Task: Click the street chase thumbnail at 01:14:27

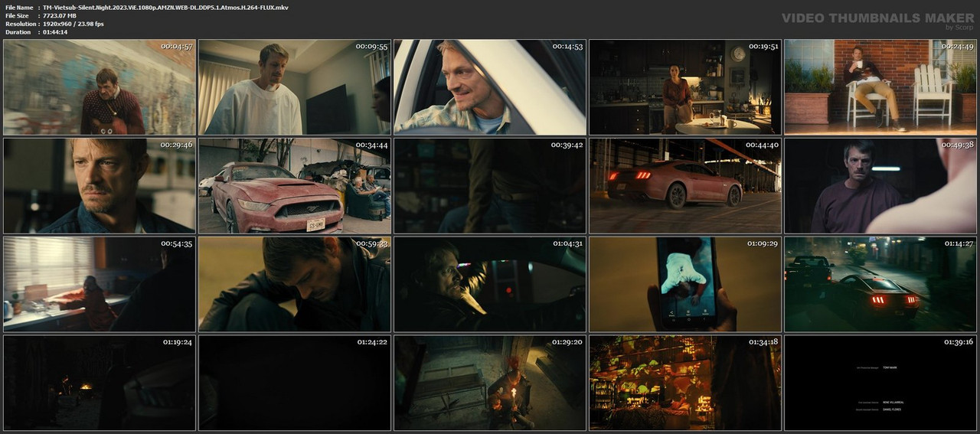Action: coord(880,284)
